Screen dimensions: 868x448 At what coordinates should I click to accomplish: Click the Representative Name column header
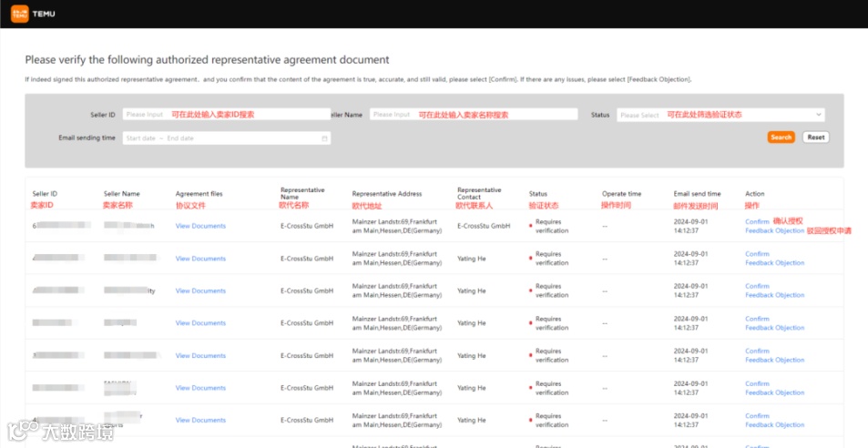[x=302, y=194]
